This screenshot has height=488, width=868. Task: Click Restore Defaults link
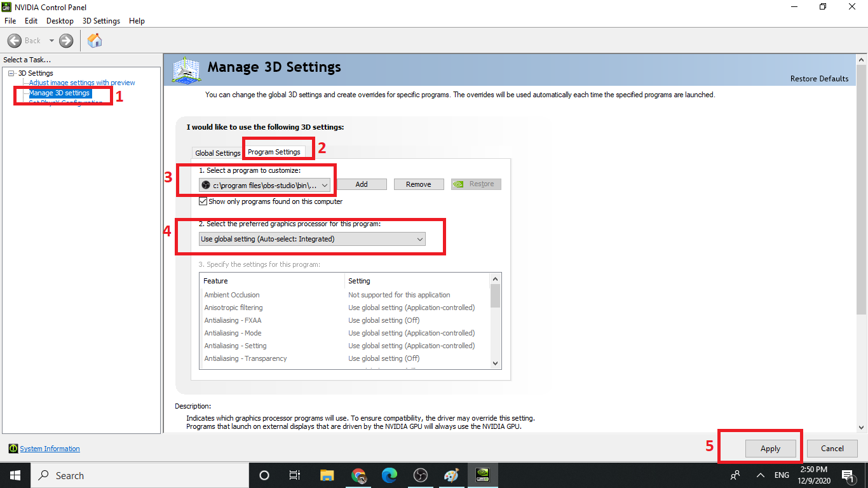pos(819,79)
